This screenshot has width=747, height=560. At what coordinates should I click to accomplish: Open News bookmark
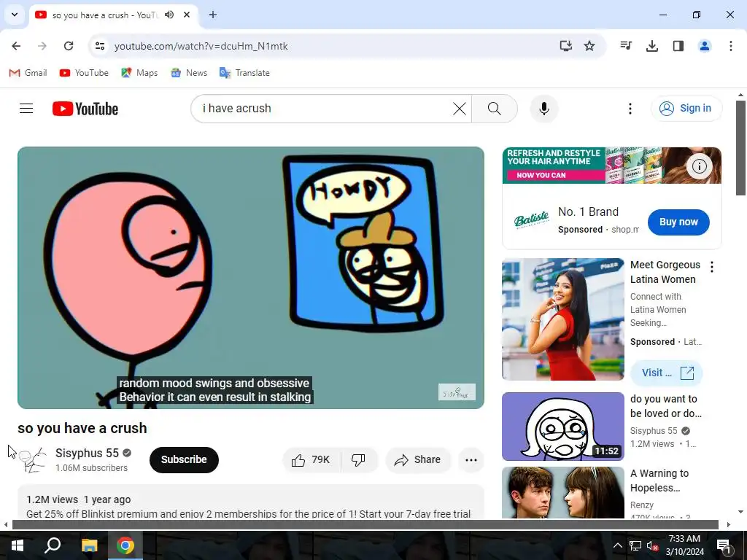189,73
